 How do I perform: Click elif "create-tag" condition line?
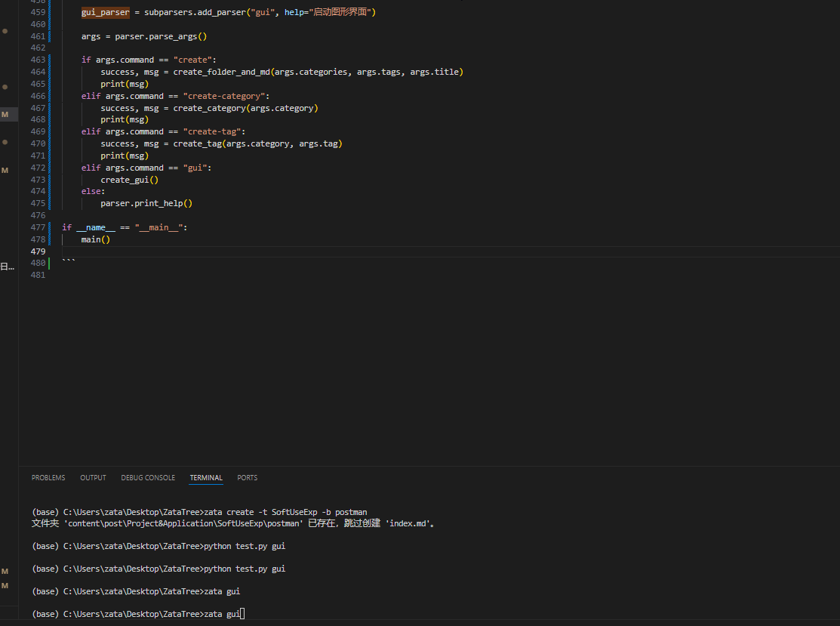tap(163, 132)
